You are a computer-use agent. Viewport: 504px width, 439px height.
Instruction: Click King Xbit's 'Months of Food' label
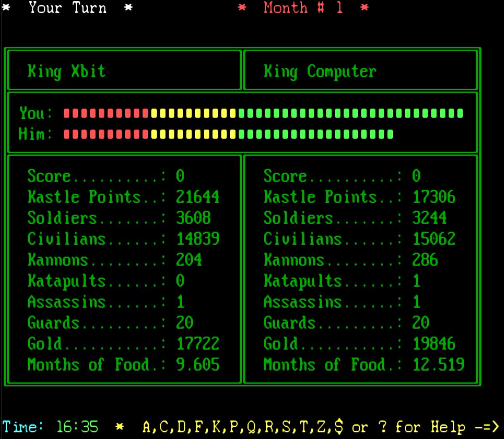(x=88, y=365)
